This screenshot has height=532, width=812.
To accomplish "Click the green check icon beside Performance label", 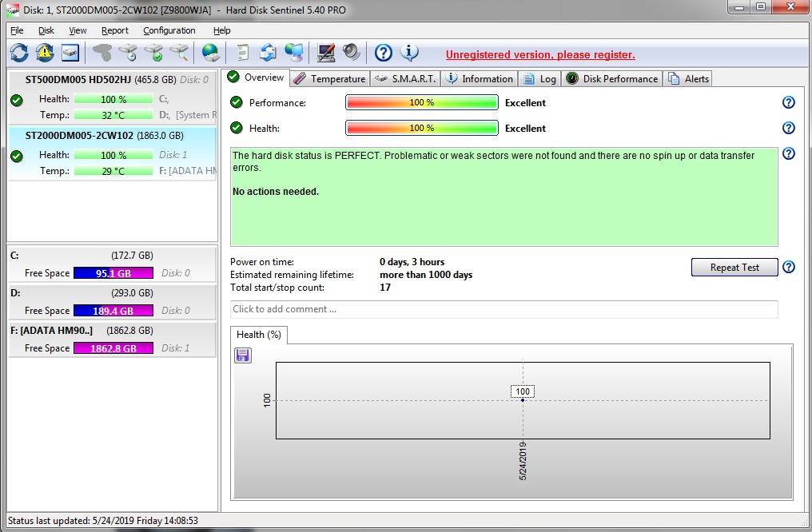I will point(236,102).
